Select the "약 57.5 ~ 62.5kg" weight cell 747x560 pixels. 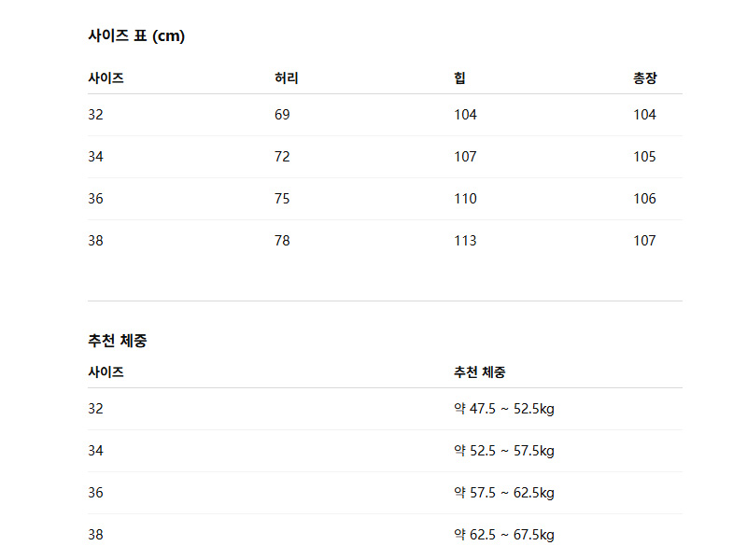[x=504, y=493]
